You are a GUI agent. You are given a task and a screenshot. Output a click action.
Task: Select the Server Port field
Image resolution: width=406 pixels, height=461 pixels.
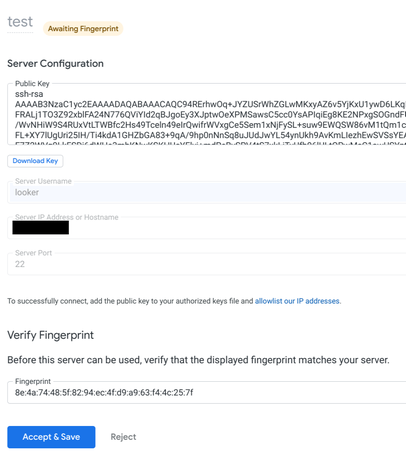(207, 264)
